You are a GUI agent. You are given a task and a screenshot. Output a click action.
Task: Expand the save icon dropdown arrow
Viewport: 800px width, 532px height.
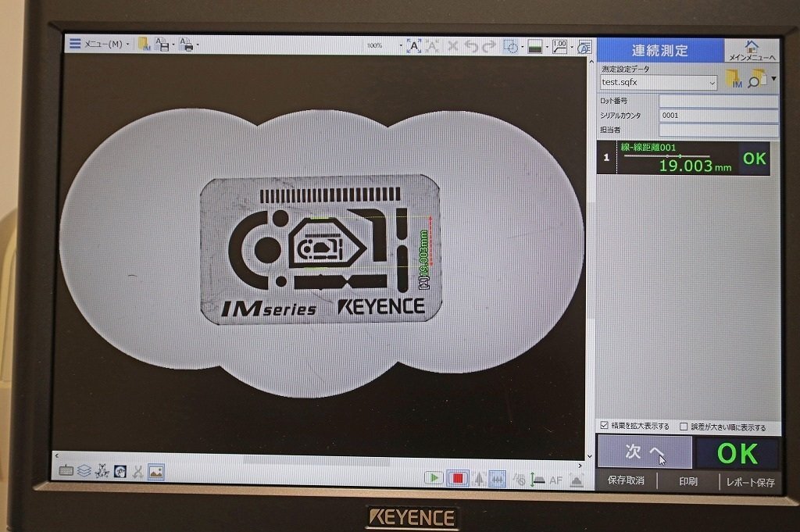click(x=173, y=45)
